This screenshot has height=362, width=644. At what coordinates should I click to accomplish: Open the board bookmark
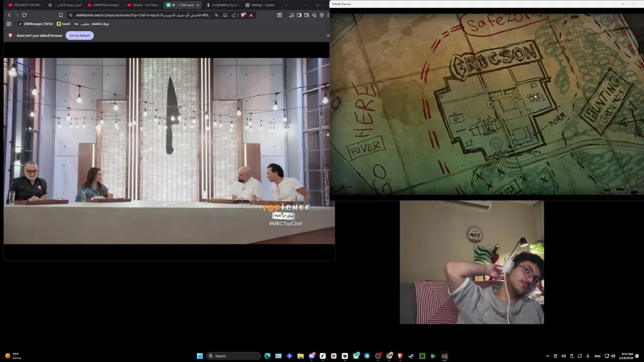coord(64,24)
